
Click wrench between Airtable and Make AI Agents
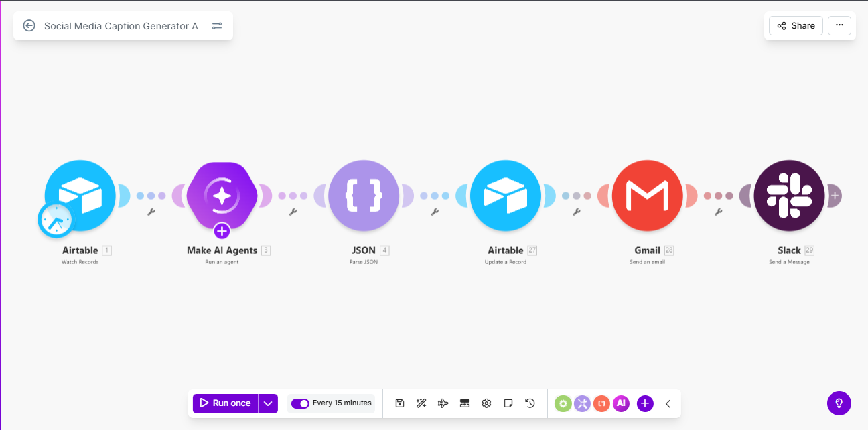151,212
